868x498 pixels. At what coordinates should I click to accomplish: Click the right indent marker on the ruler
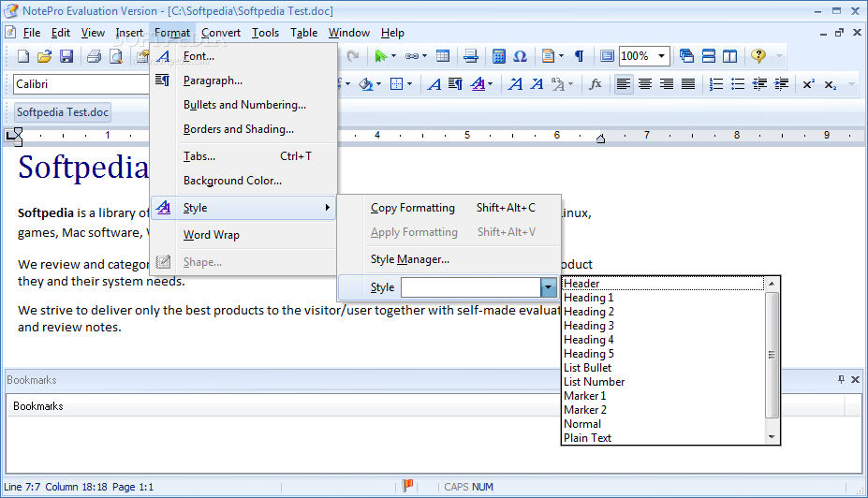coord(600,139)
